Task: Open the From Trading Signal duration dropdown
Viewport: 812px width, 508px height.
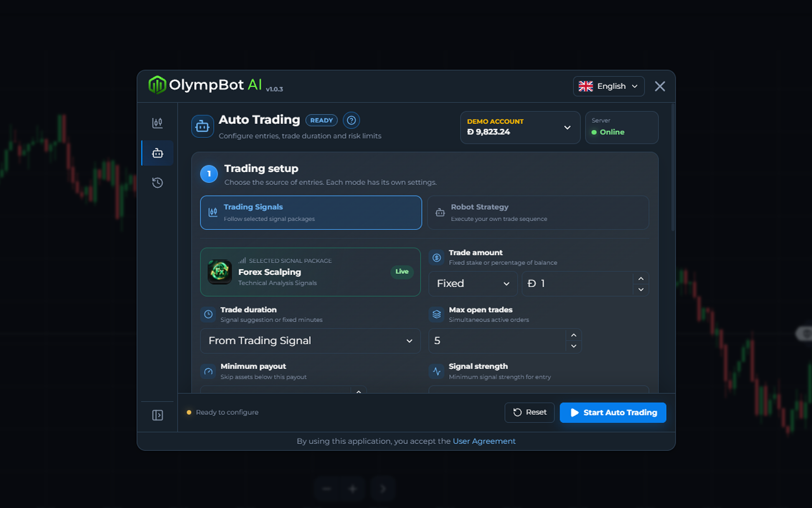Action: point(311,341)
